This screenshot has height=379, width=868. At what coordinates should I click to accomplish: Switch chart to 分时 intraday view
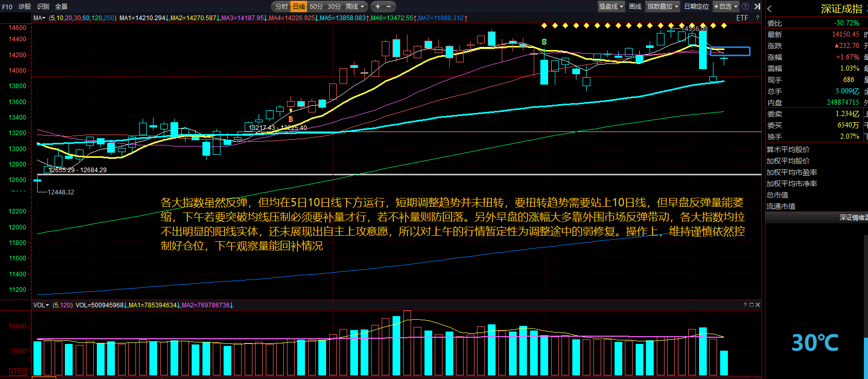pos(281,7)
